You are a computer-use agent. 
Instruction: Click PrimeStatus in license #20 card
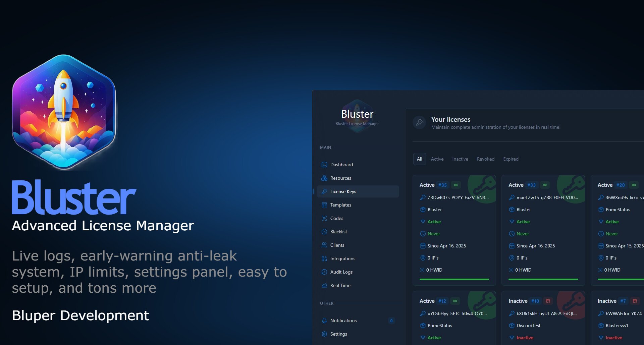point(618,210)
